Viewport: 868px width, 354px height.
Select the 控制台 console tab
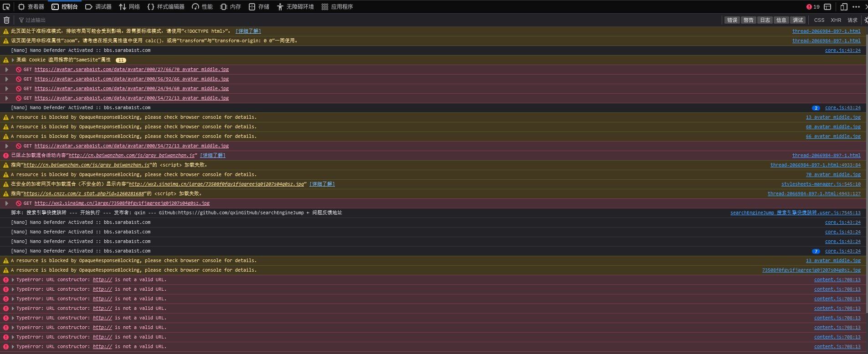65,7
